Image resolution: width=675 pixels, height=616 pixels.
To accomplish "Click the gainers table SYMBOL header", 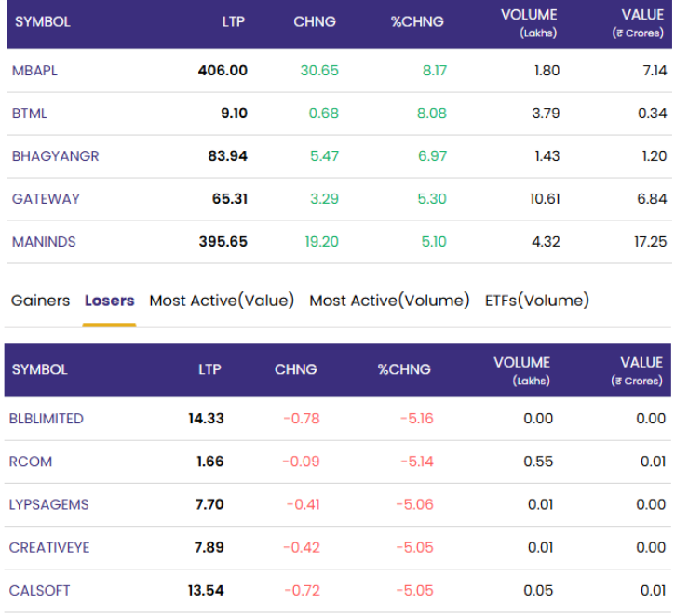I will [43, 22].
